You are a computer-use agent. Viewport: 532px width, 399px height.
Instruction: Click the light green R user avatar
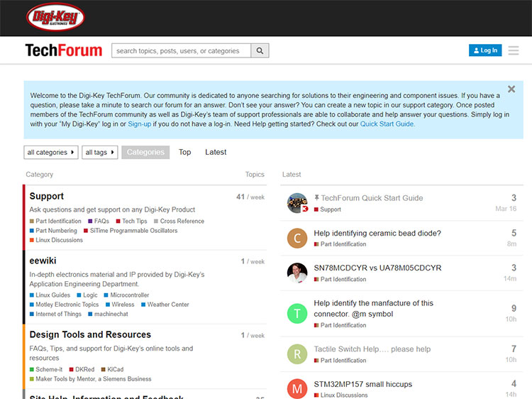click(297, 354)
